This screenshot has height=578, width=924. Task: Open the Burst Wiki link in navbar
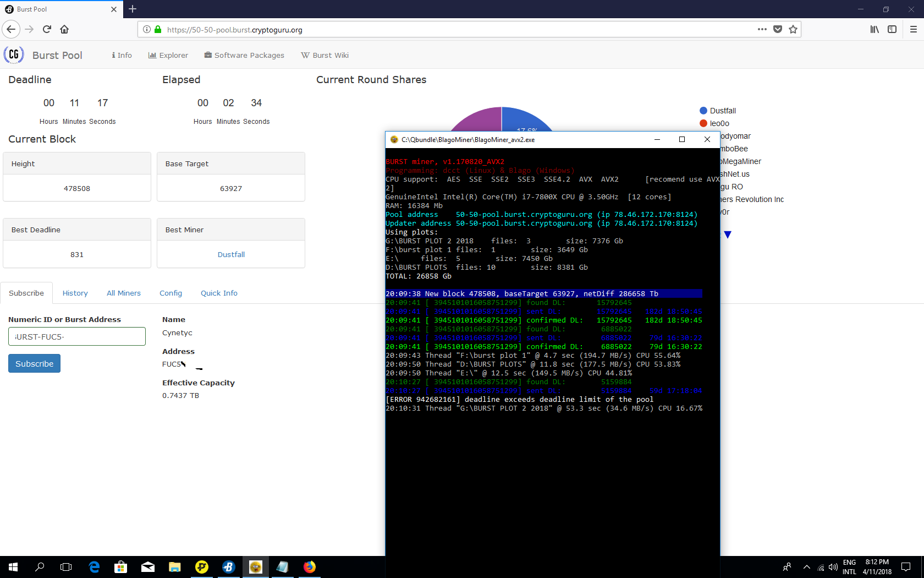(x=325, y=55)
